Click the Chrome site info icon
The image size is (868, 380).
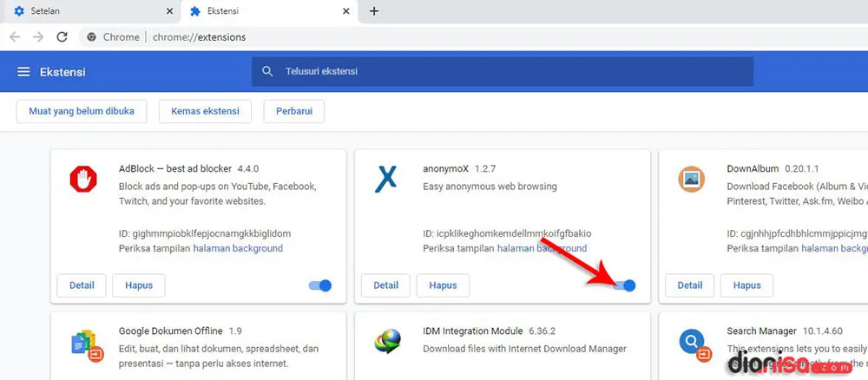91,37
